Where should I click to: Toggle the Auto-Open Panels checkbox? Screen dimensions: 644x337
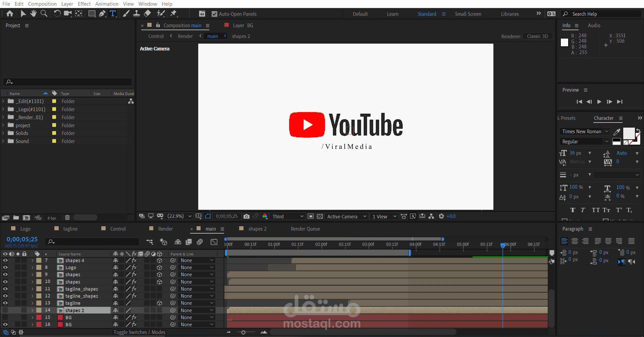pos(214,14)
